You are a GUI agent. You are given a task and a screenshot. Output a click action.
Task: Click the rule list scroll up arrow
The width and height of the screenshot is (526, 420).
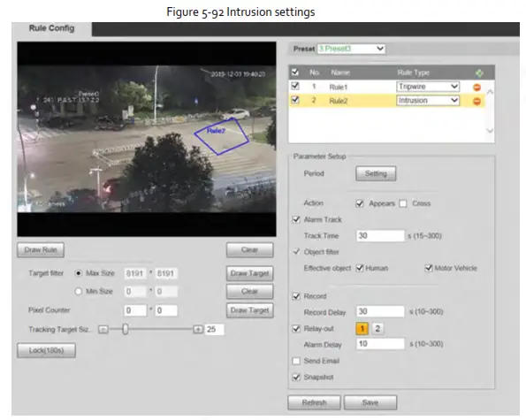pyautogui.click(x=490, y=92)
